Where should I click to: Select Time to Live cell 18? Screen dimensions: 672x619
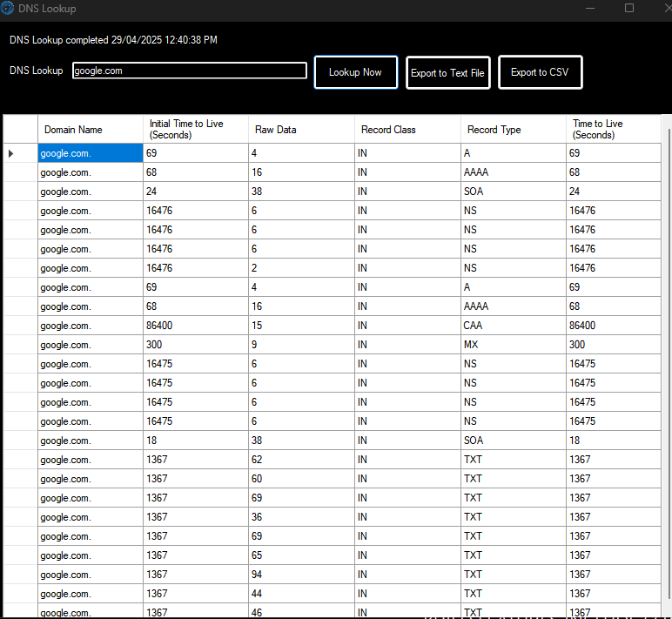614,441
